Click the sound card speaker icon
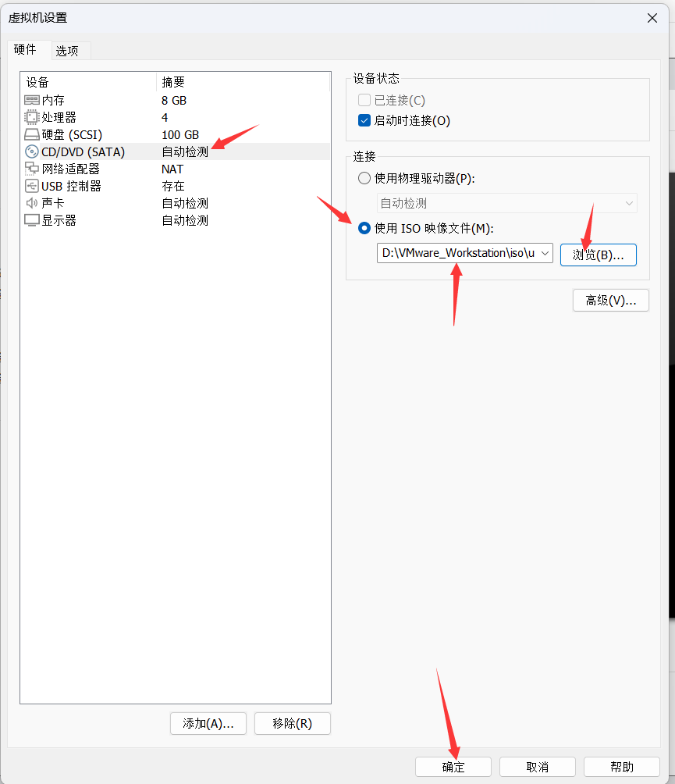Image resolution: width=675 pixels, height=784 pixels. click(31, 203)
